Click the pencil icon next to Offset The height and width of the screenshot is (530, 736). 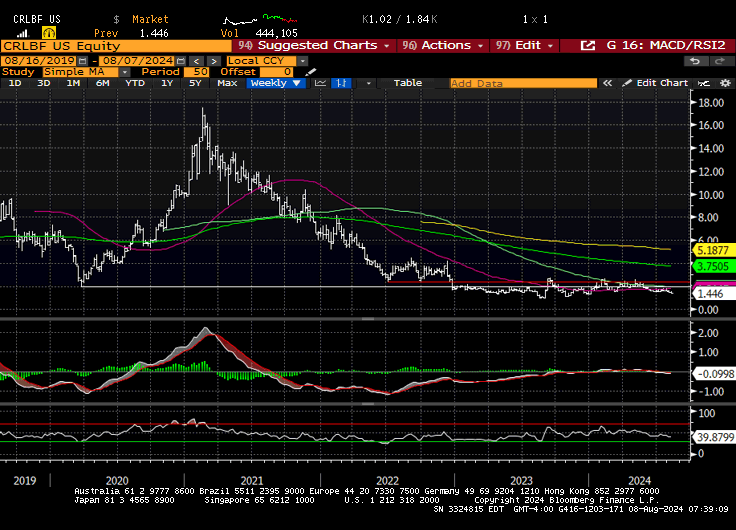click(311, 72)
